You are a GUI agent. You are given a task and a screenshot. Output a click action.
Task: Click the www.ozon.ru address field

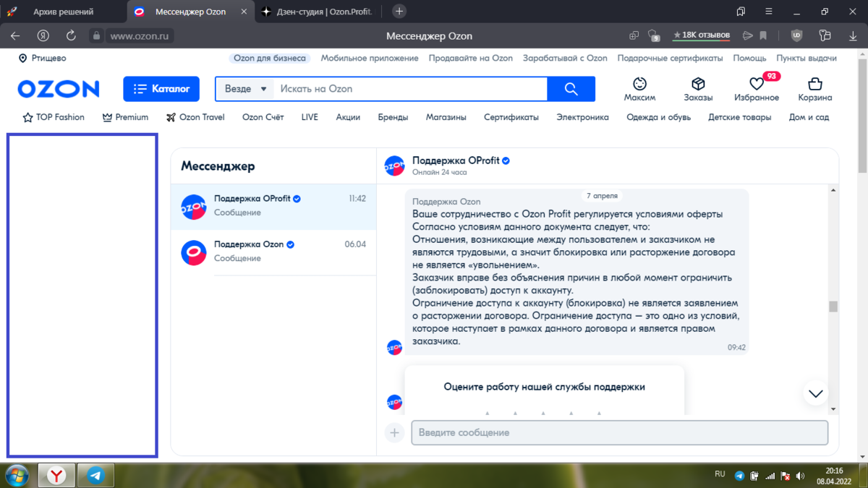141,35
